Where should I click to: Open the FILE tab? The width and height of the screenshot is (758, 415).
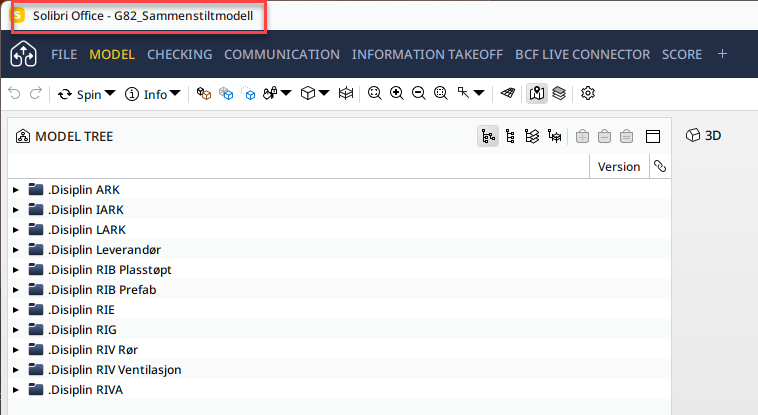pyautogui.click(x=64, y=55)
